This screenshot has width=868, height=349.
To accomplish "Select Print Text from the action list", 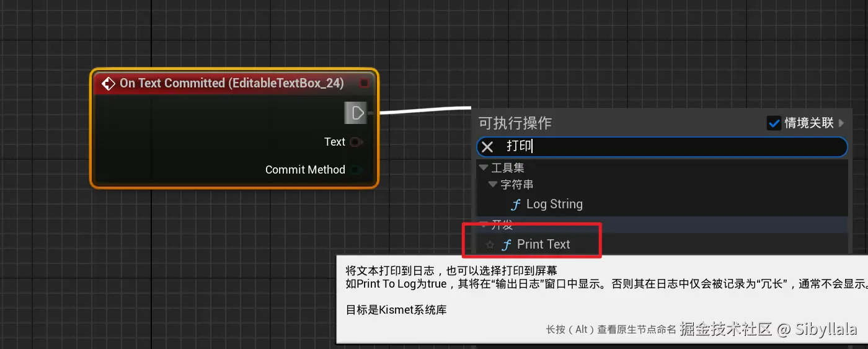I will pyautogui.click(x=543, y=244).
